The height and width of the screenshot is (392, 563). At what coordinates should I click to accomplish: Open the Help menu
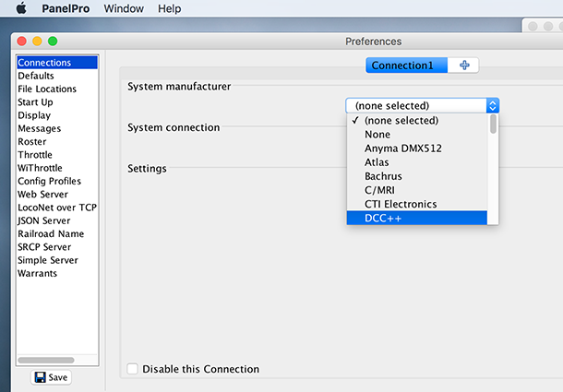pos(169,8)
